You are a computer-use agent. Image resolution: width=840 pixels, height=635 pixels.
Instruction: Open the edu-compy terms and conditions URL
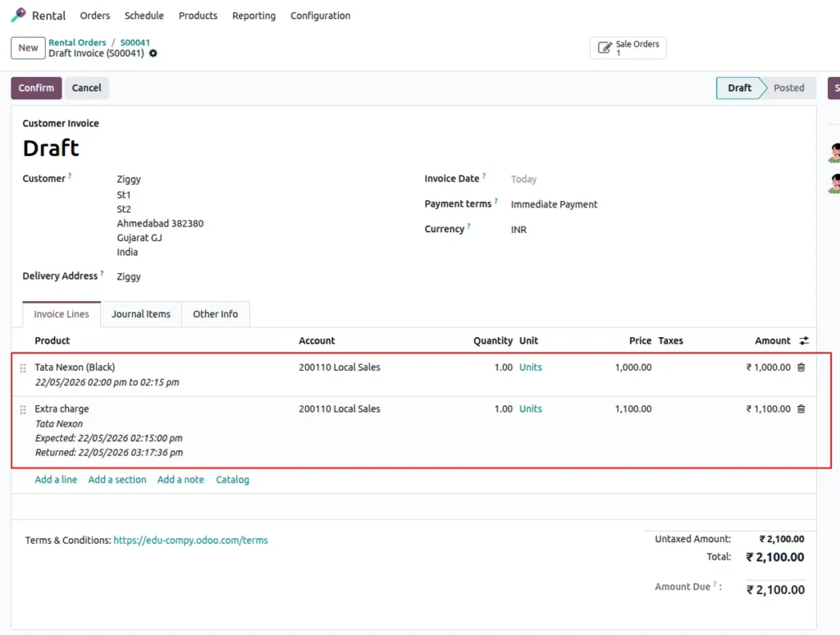190,540
